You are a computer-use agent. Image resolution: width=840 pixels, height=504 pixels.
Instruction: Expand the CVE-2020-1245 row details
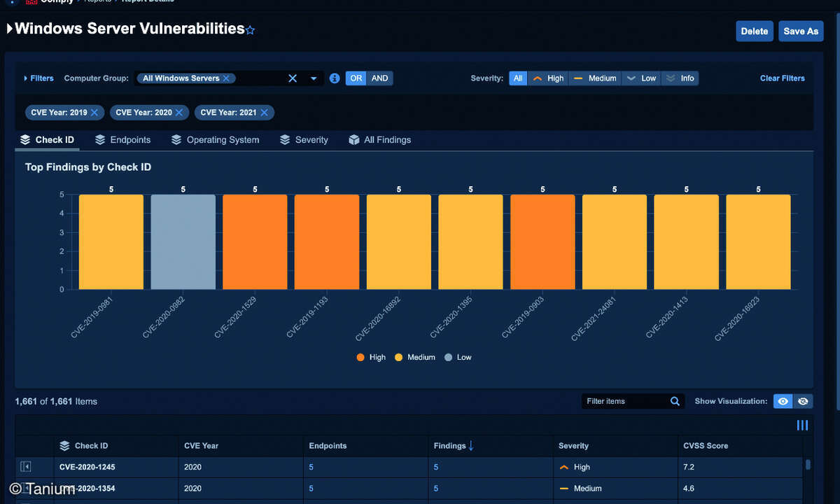(26, 467)
